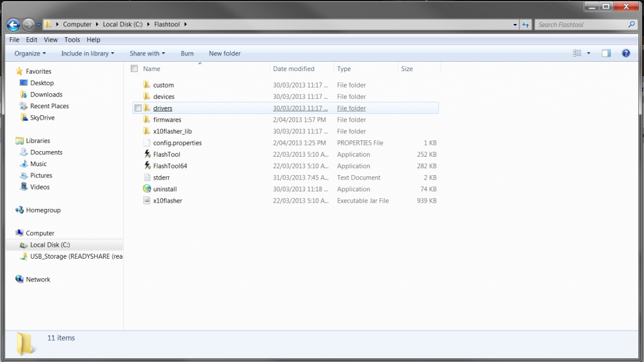Image resolution: width=644 pixels, height=362 pixels.
Task: Click the Burn button
Action: tap(187, 54)
